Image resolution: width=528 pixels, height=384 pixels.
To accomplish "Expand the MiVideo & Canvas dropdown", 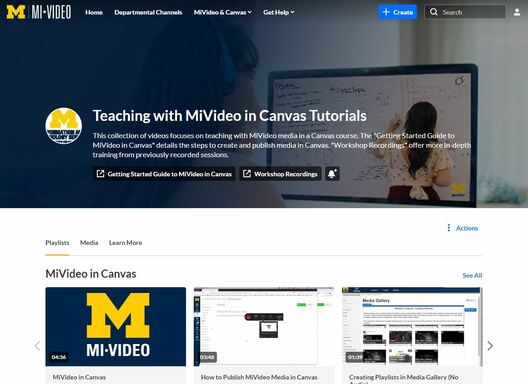I will [x=223, y=12].
